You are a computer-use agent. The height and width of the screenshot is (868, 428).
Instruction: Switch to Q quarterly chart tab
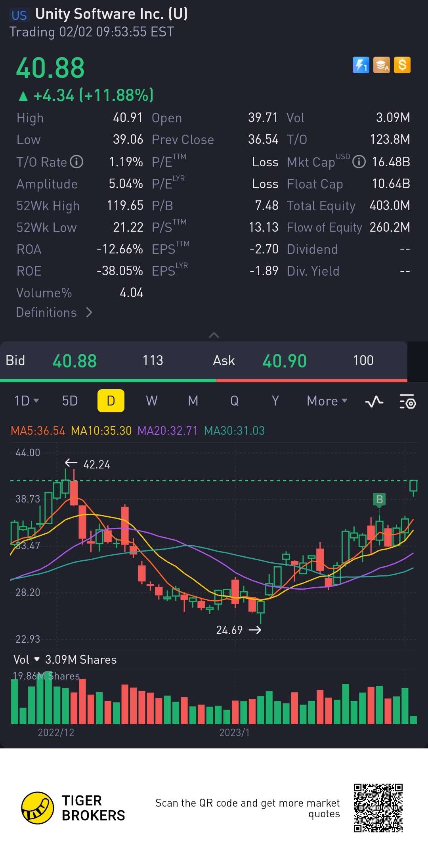click(x=234, y=401)
